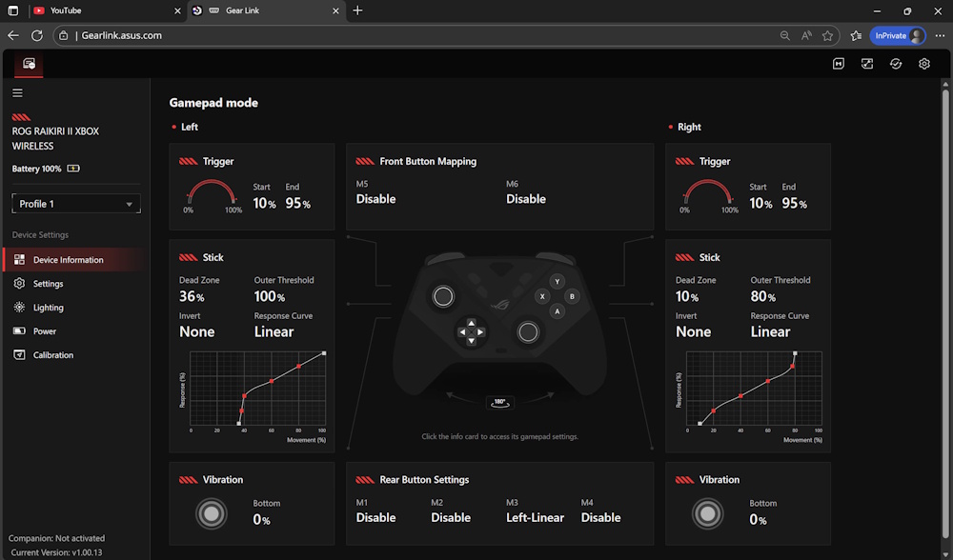Open browser more options menu (three dots)
Viewport: 953px width, 560px height.
[940, 36]
